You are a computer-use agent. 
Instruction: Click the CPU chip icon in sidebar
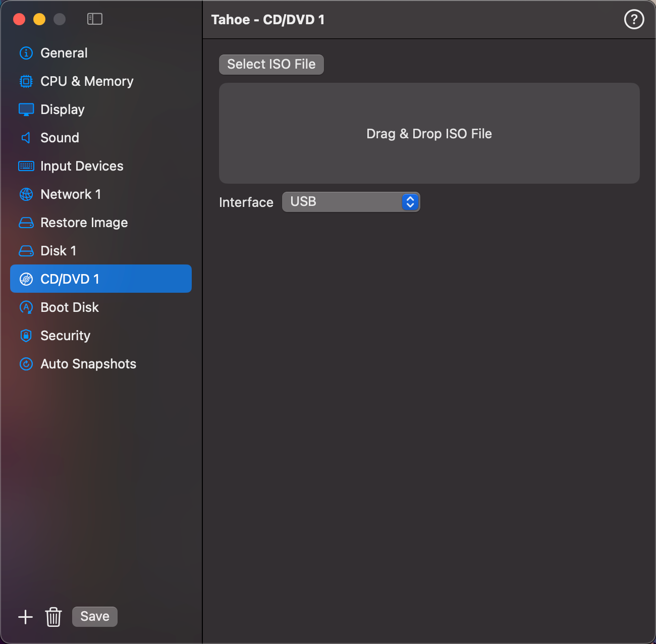tap(26, 81)
